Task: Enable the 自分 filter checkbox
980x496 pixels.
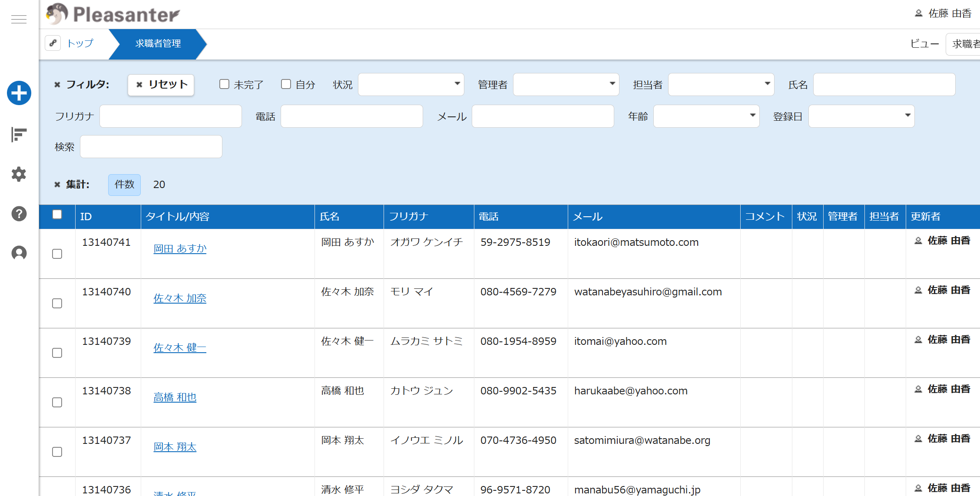Action: pos(286,84)
